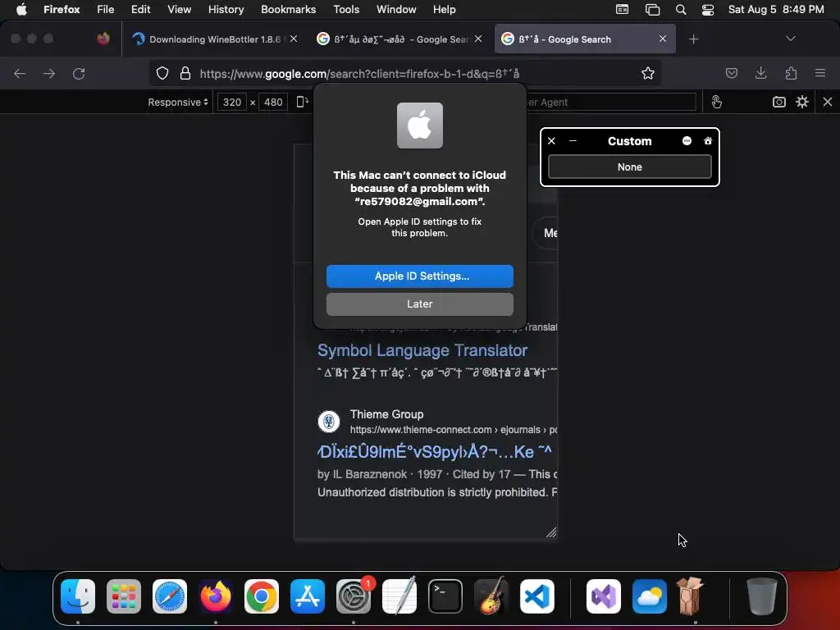840x630 pixels.
Task: Open Terminal from the Dock
Action: click(x=445, y=596)
